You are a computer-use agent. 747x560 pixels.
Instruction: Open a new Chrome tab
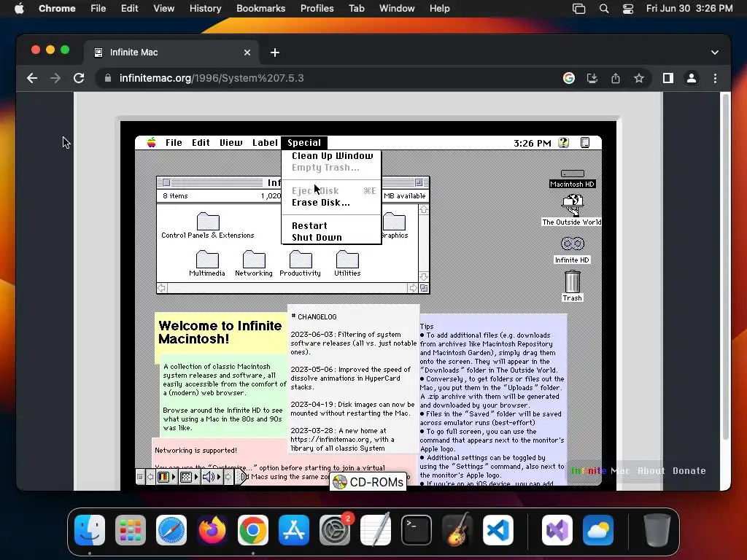click(275, 52)
